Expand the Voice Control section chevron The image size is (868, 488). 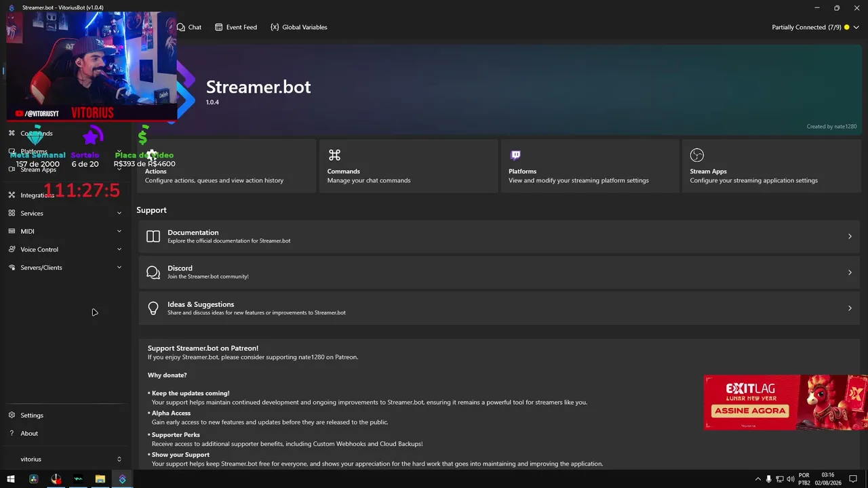click(x=119, y=249)
